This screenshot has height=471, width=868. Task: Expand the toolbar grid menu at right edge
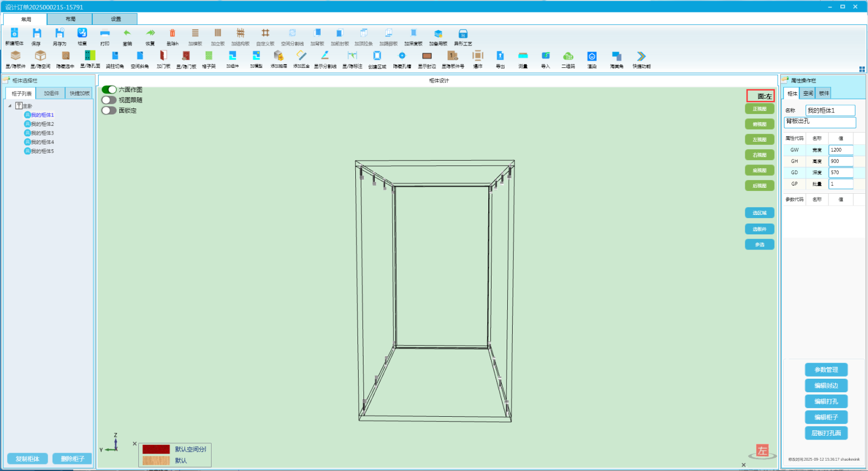pos(861,69)
